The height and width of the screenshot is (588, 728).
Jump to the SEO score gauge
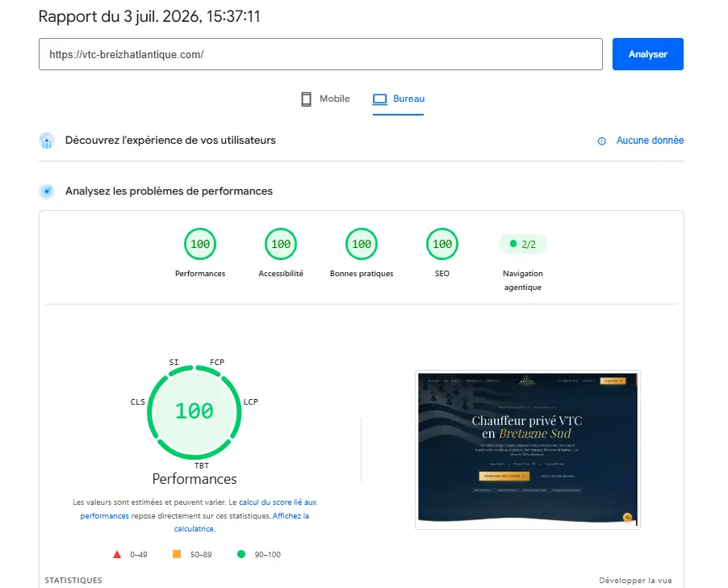pyautogui.click(x=442, y=244)
